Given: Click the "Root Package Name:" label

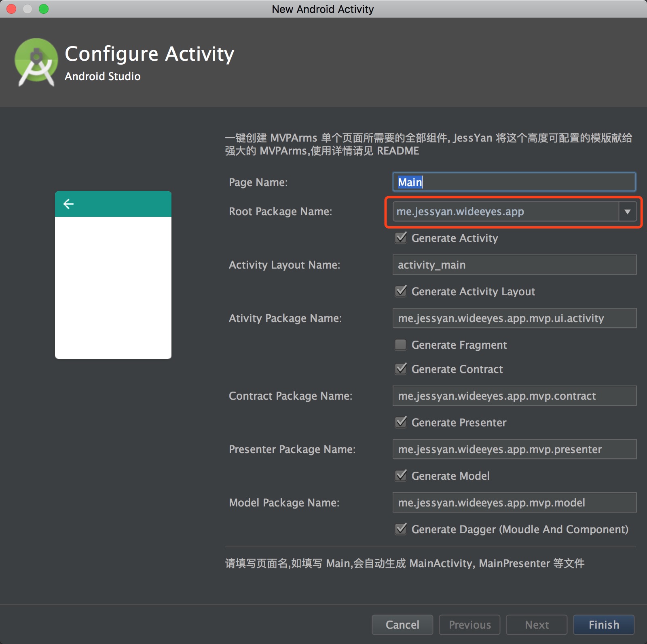Looking at the screenshot, I should tap(281, 212).
